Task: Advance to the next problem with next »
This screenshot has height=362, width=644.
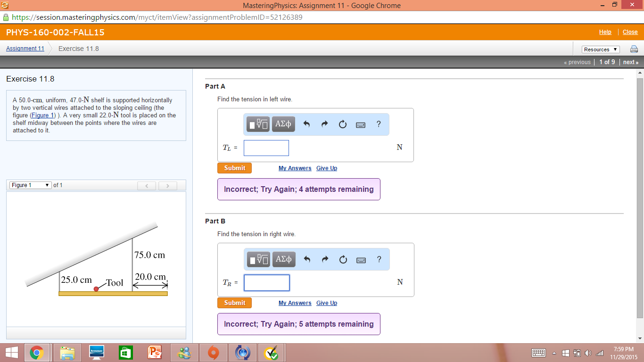Action: pyautogui.click(x=630, y=62)
